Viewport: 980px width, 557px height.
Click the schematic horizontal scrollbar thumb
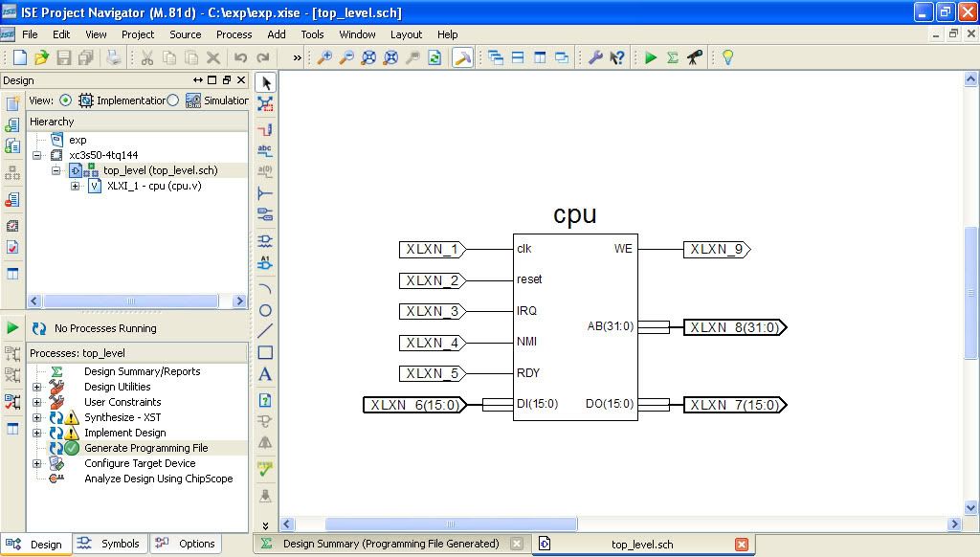(451, 524)
